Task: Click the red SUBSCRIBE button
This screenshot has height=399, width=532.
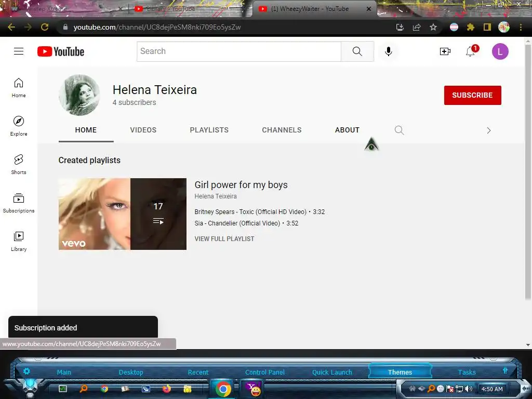Action: (x=472, y=96)
